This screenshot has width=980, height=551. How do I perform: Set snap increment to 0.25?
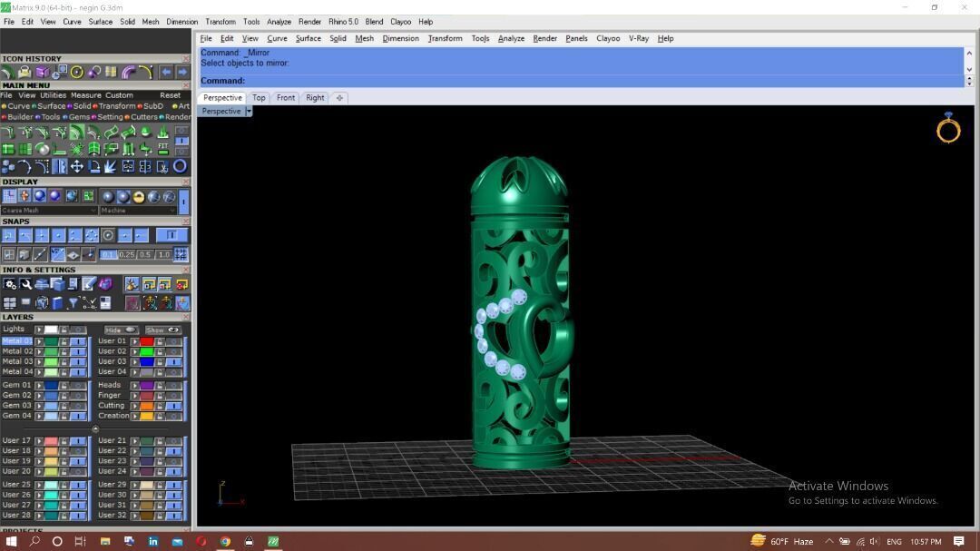point(127,254)
